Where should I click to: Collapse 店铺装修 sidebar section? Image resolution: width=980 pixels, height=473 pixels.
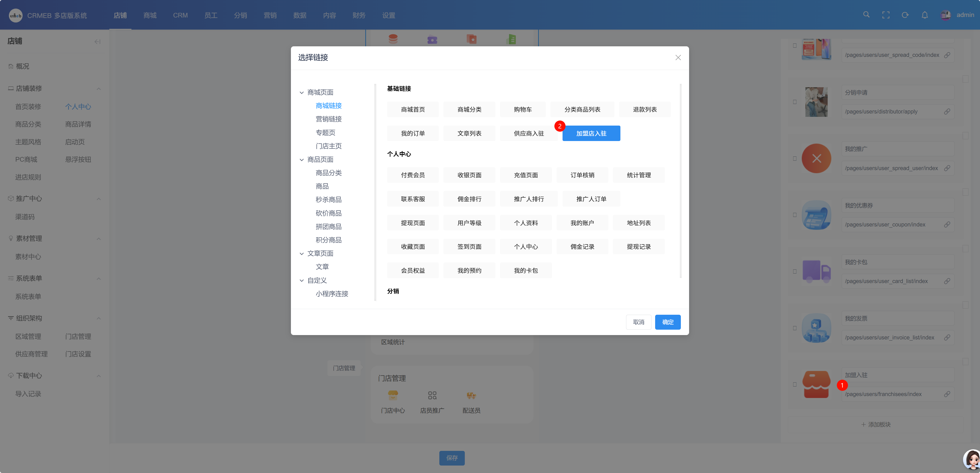tap(99, 89)
